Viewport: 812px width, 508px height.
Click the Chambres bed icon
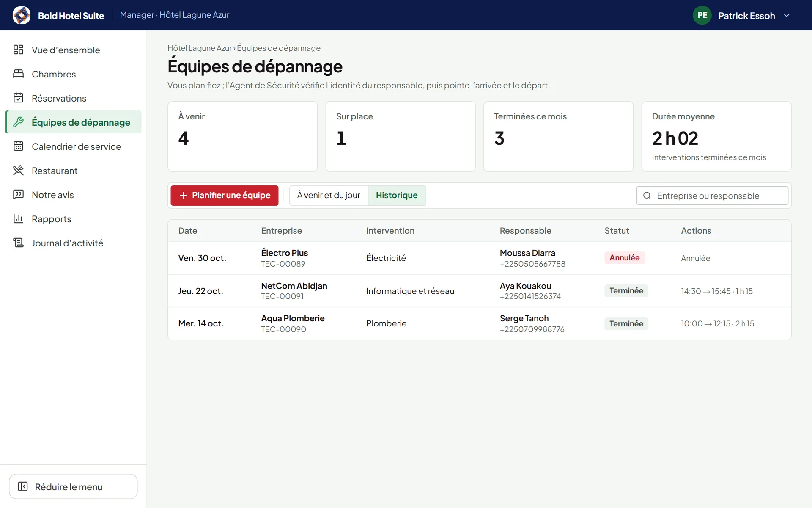[18, 74]
